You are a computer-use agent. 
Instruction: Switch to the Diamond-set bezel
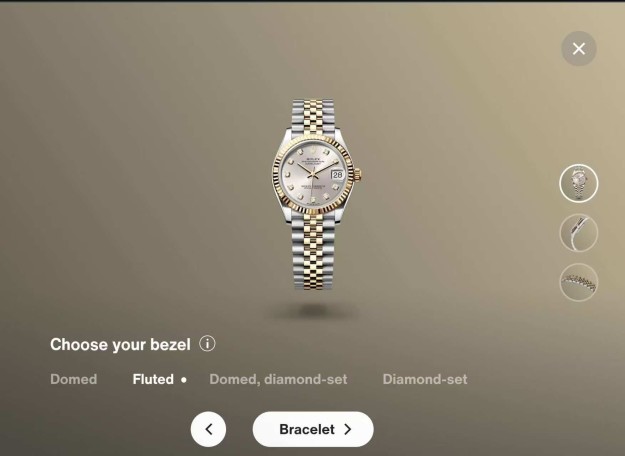425,379
